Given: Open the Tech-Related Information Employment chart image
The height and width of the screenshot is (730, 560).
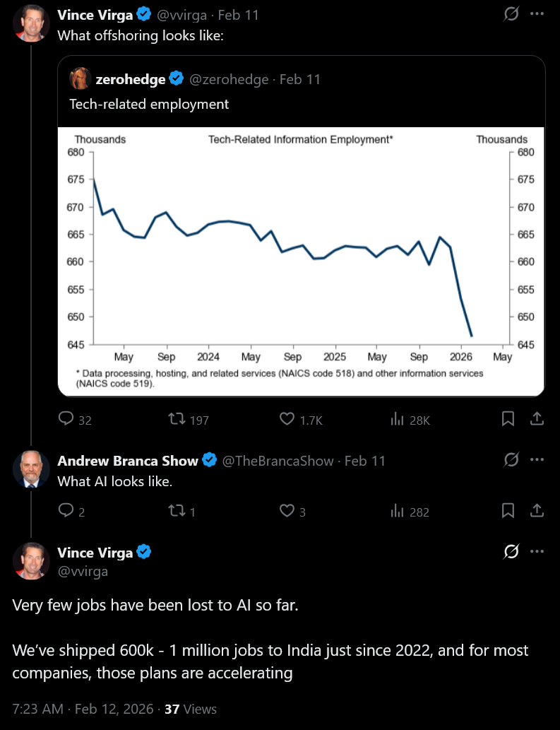Looking at the screenshot, I should tap(301, 261).
